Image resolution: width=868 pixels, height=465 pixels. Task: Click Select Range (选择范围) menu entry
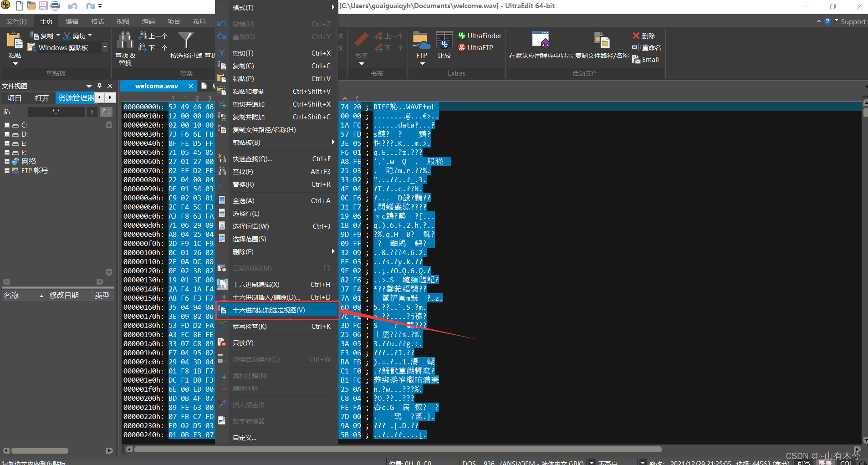[x=277, y=239]
